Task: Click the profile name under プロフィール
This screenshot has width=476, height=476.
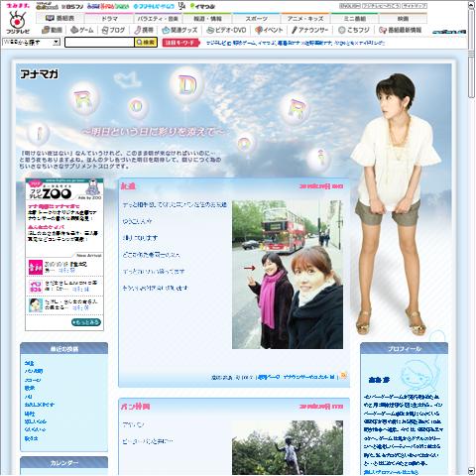Action: 379,380
